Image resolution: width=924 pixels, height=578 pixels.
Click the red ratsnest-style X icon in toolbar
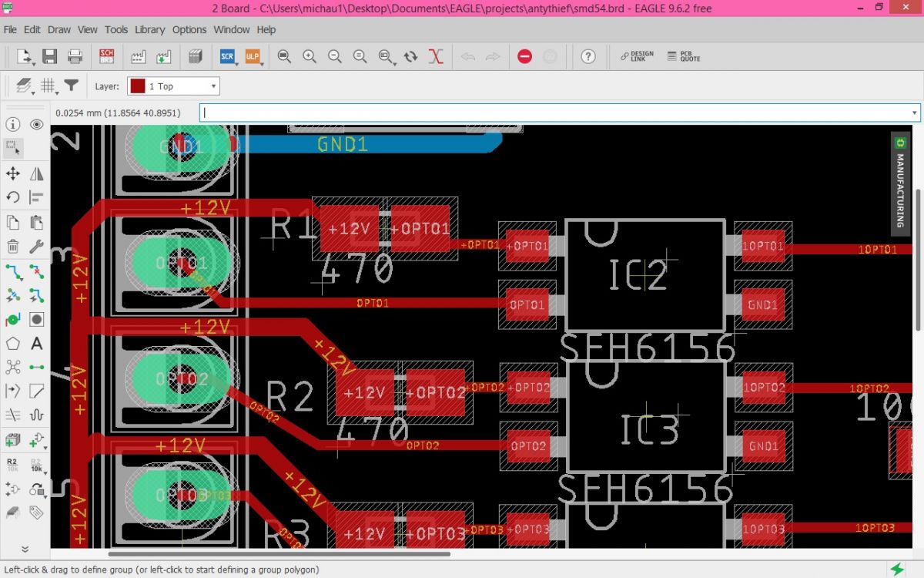436,56
